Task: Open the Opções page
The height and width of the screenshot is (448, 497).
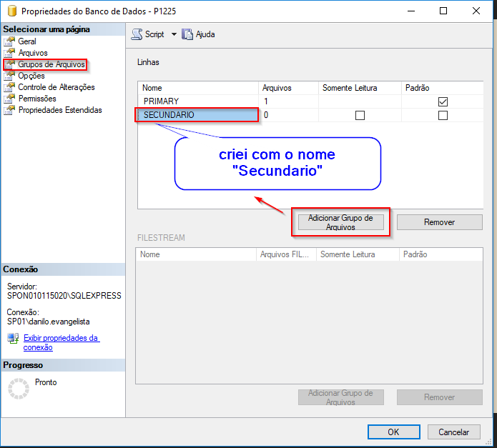Action: pos(31,76)
